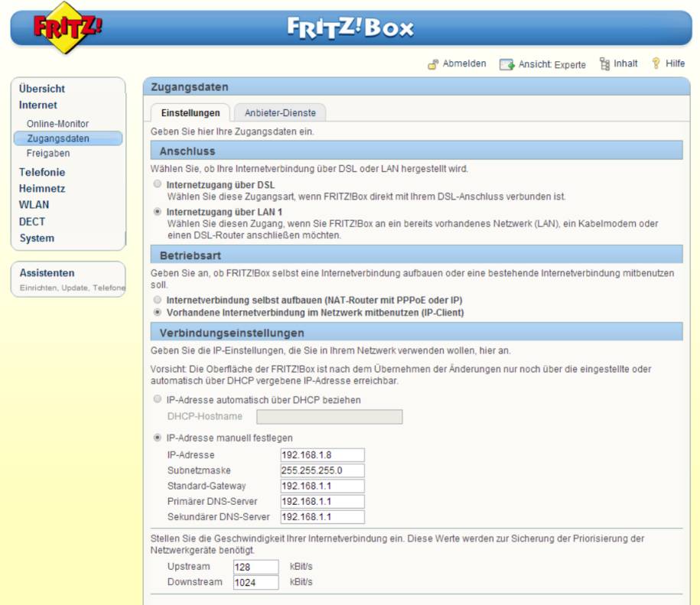Click the FRITZ! logo icon
Viewport: 700px width, 605px height.
(67, 28)
